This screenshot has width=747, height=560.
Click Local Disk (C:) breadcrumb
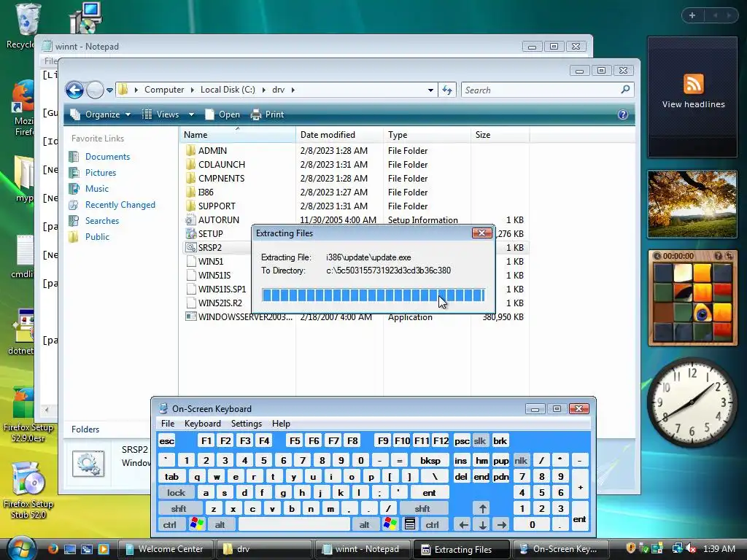pos(228,90)
